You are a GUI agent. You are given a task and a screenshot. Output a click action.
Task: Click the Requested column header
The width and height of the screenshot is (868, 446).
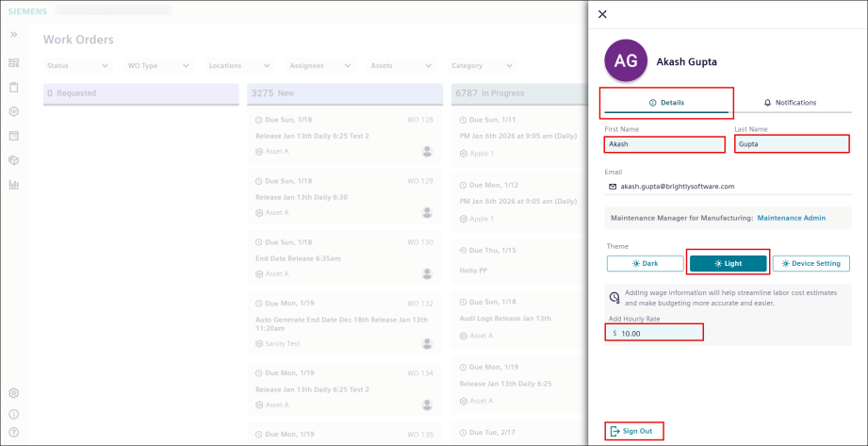[x=141, y=93]
